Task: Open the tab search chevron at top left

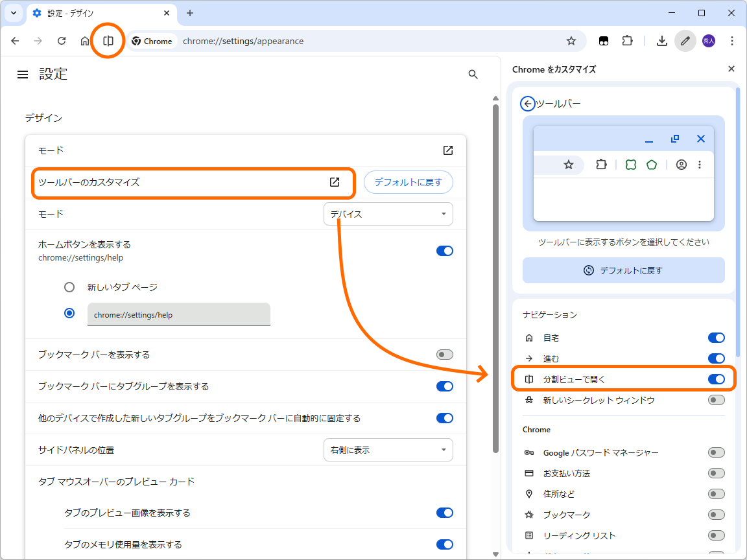Action: (13, 13)
